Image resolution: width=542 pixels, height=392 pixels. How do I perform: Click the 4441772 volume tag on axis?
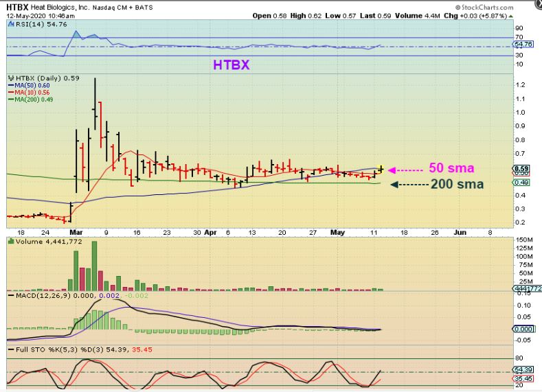[x=527, y=288]
